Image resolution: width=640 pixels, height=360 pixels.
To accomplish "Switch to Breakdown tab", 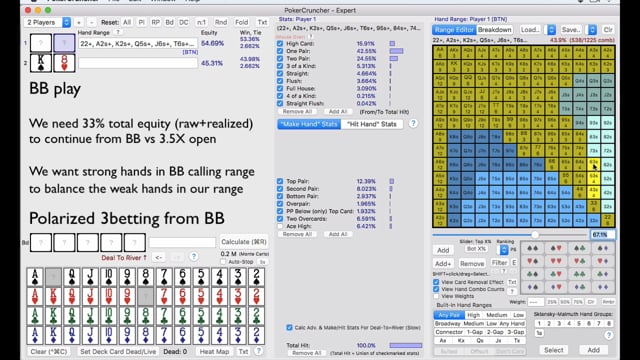I will tap(494, 30).
